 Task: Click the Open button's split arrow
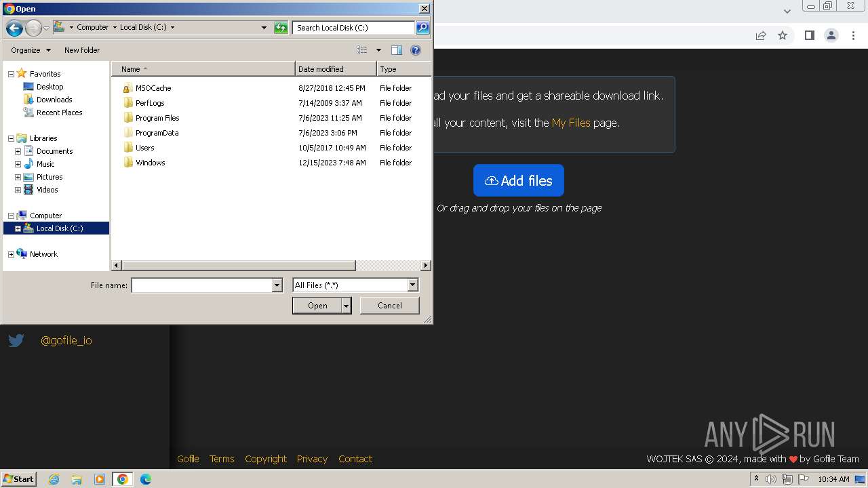click(x=347, y=306)
